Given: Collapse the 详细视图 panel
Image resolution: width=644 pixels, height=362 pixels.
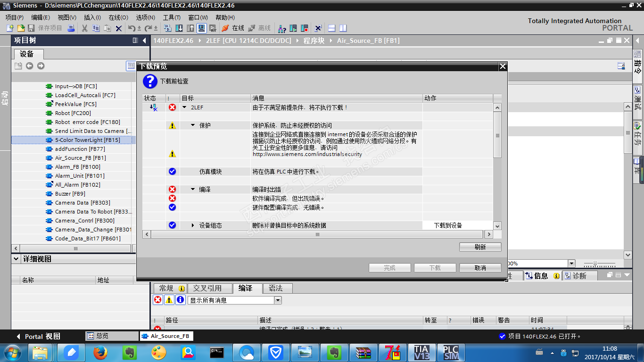Looking at the screenshot, I should click(x=17, y=259).
